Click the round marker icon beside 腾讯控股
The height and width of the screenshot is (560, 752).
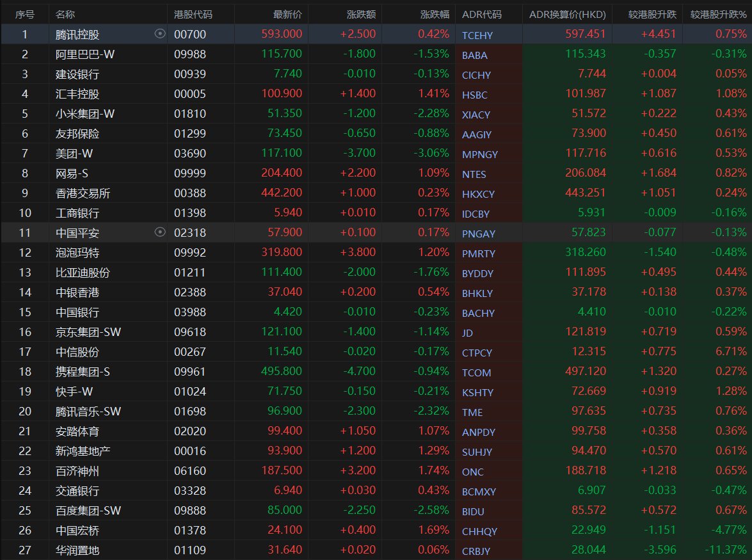point(160,35)
